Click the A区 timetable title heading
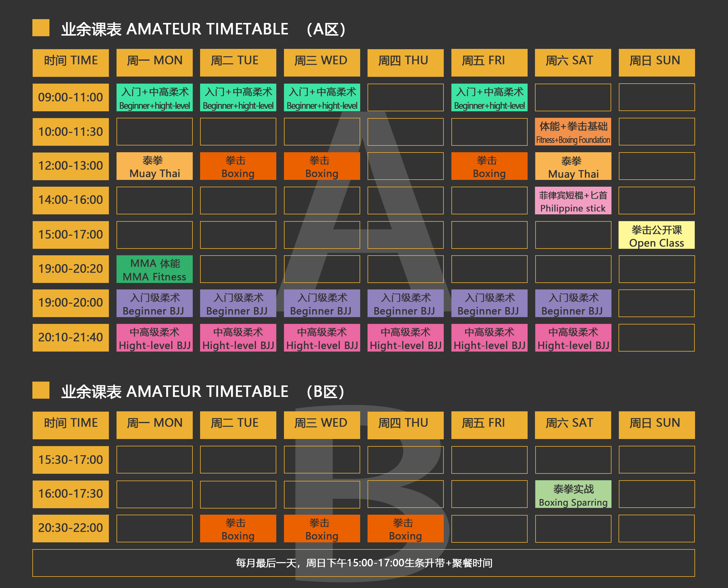This screenshot has height=588, width=728. (203, 29)
